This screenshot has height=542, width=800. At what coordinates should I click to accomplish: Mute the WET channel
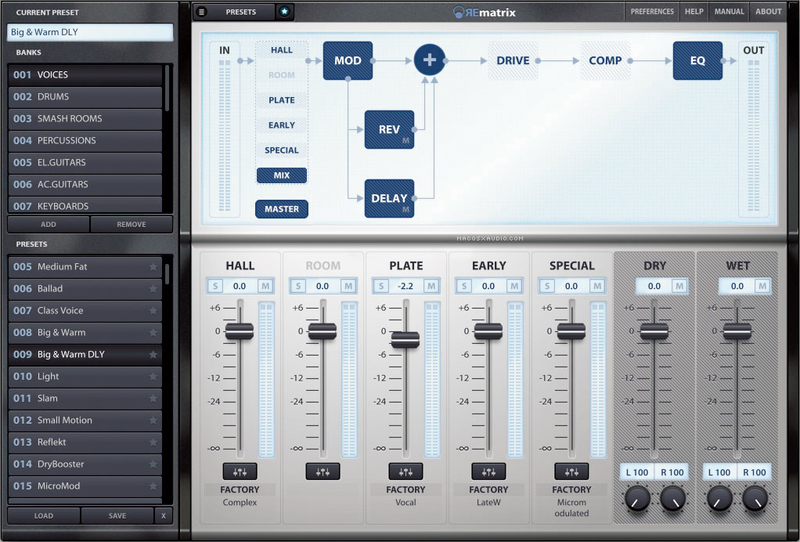point(762,286)
